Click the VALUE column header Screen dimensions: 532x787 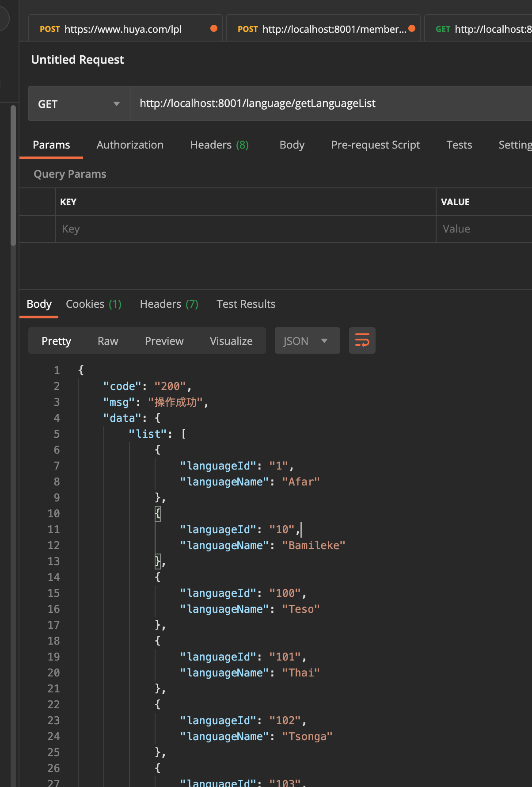pyautogui.click(x=455, y=202)
